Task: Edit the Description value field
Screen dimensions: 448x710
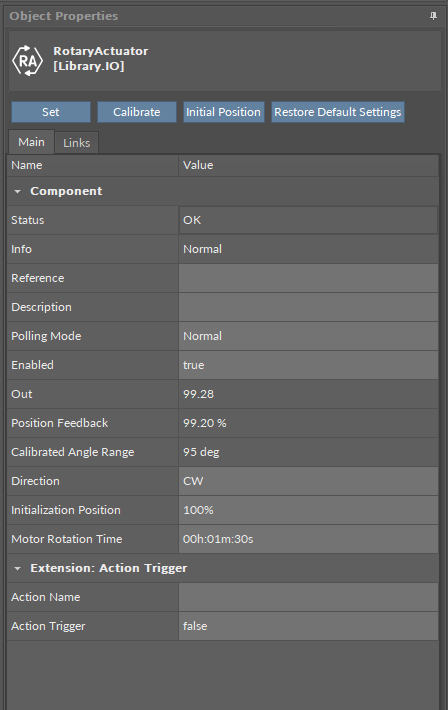Action: tap(308, 307)
